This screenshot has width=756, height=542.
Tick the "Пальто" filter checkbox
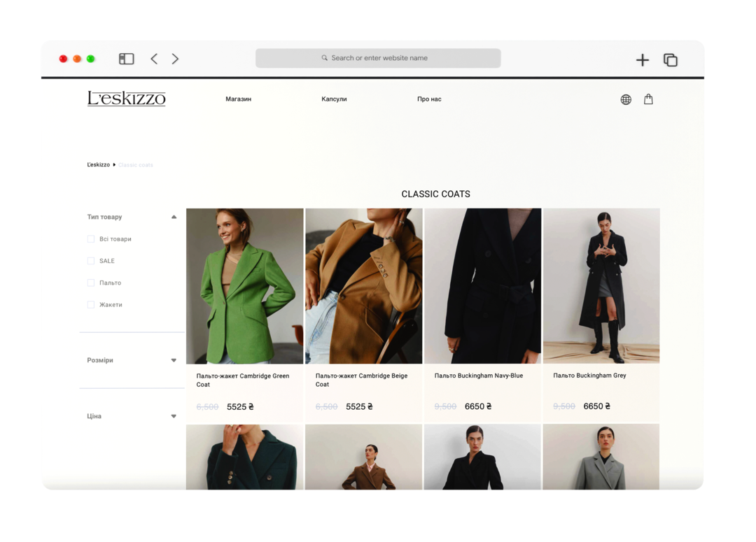(91, 283)
